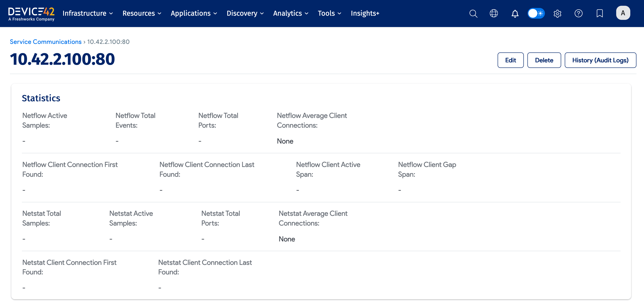Click the Device42 logo

tap(31, 14)
